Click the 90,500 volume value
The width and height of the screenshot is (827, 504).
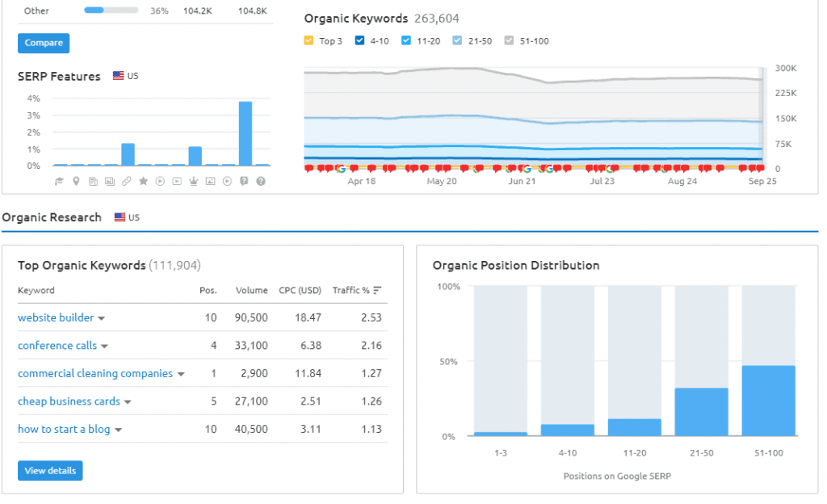pyautogui.click(x=251, y=317)
